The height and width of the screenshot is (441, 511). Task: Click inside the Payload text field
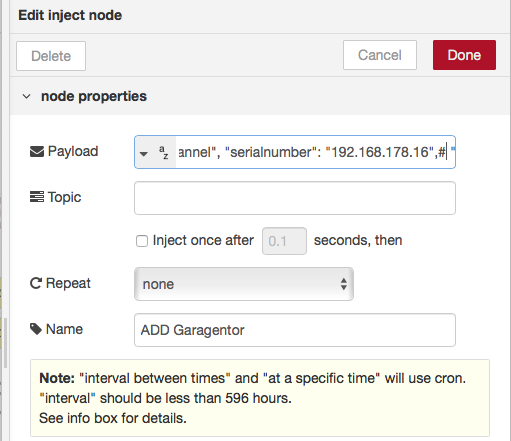pos(315,152)
